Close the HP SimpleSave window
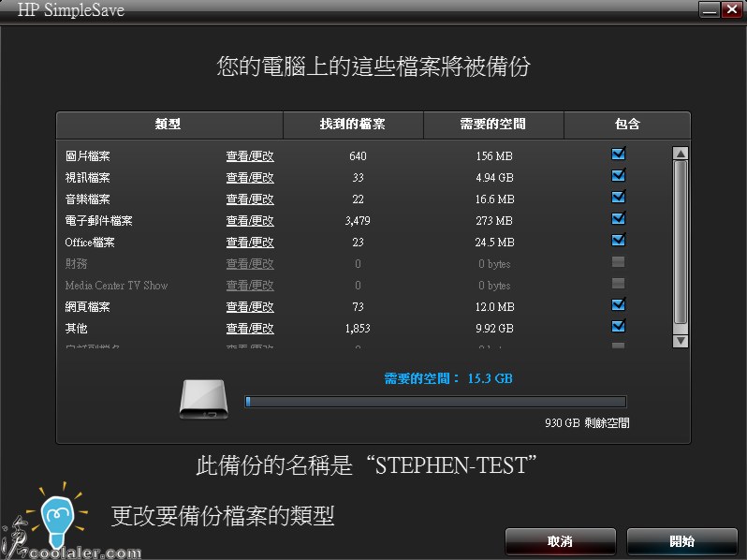The image size is (747, 560). [731, 9]
